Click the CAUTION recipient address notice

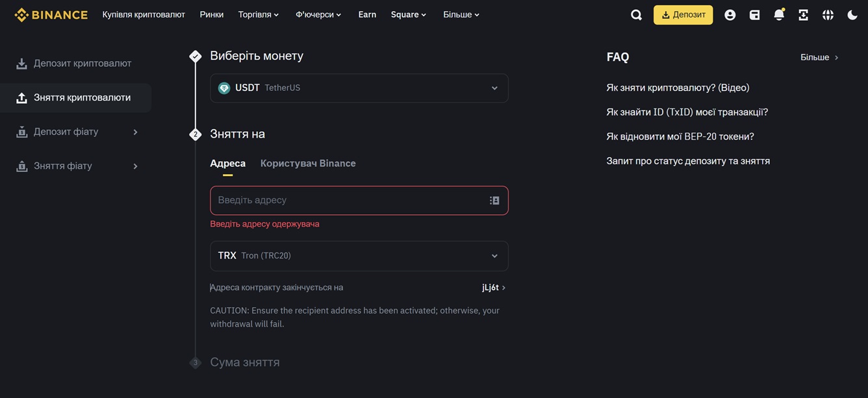355,317
